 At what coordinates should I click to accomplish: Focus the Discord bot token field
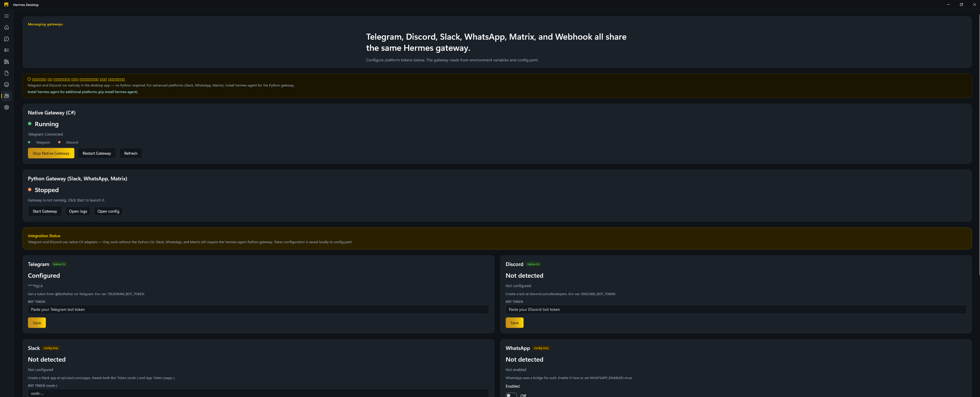[736, 309]
